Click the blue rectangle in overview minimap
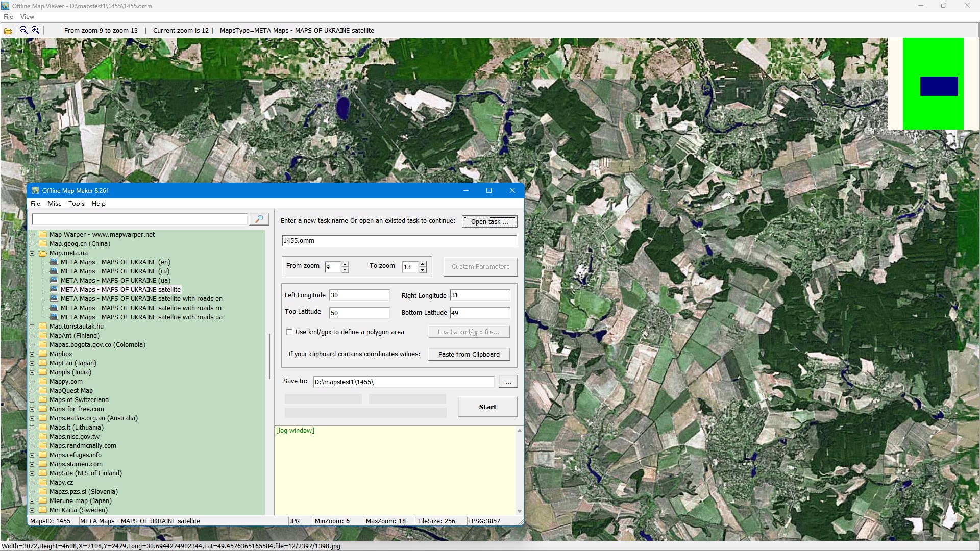The width and height of the screenshot is (980, 551). click(939, 86)
